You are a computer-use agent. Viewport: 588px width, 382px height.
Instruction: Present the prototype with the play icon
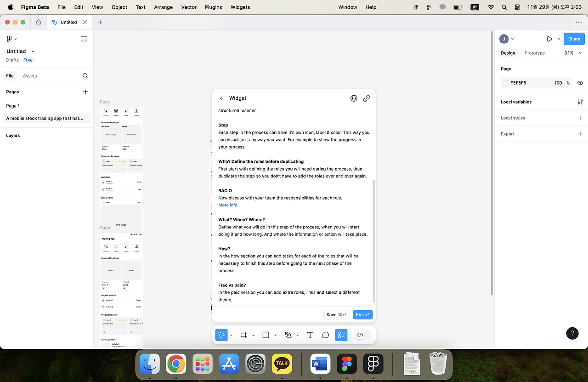click(549, 39)
